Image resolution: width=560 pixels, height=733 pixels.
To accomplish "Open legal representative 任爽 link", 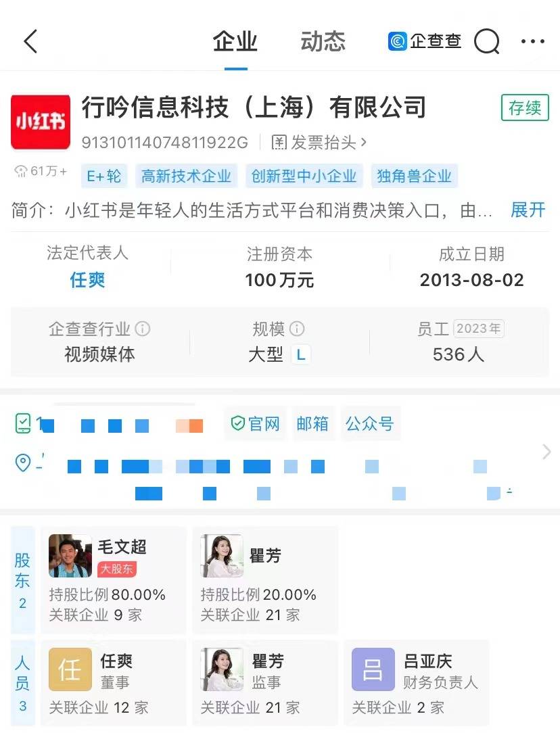I will tap(87, 280).
